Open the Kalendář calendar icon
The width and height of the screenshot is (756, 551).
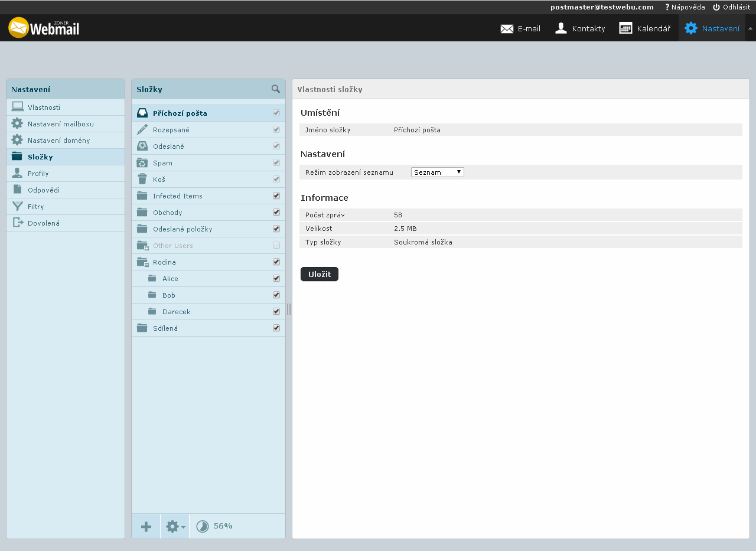(x=625, y=28)
